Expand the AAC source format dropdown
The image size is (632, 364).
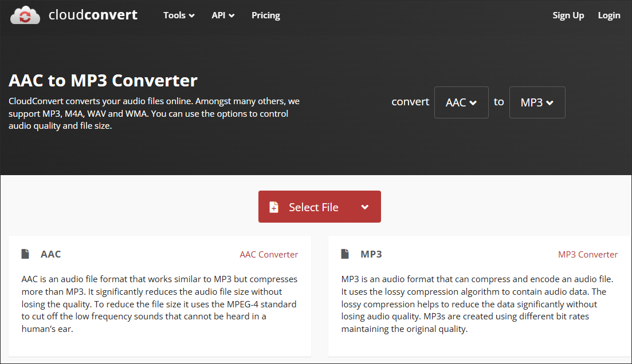461,102
